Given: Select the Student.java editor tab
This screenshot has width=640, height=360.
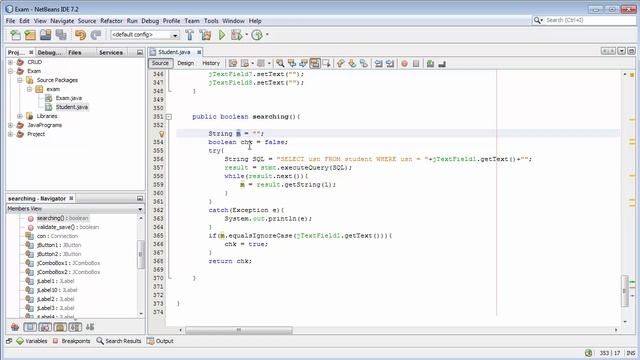Looking at the screenshot, I should click(174, 52).
